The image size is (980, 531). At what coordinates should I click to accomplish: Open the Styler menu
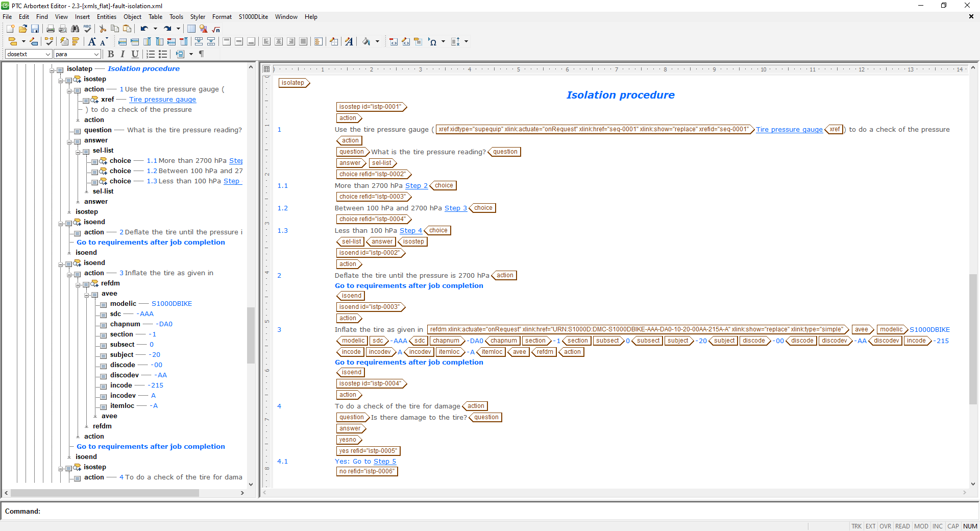[198, 17]
